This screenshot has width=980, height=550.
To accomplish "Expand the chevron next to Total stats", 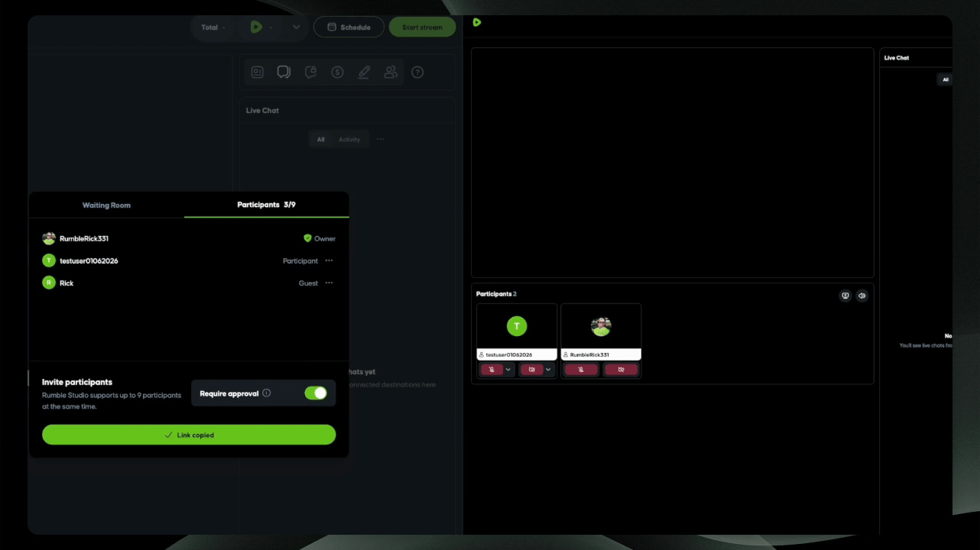I will (296, 27).
